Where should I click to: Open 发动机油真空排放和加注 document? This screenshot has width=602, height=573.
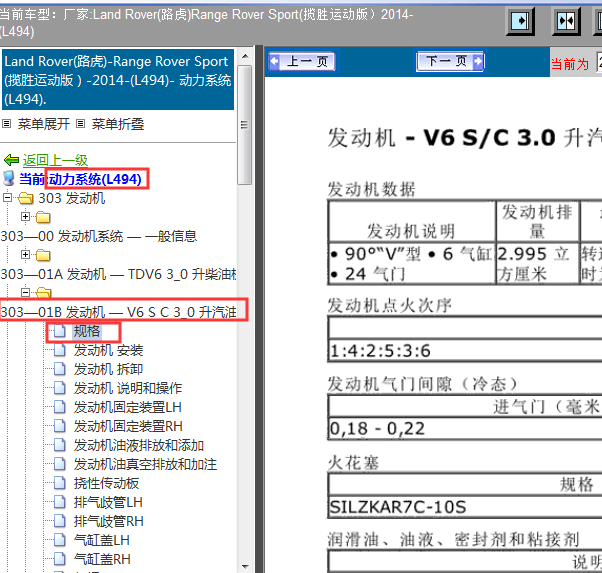pos(145,464)
